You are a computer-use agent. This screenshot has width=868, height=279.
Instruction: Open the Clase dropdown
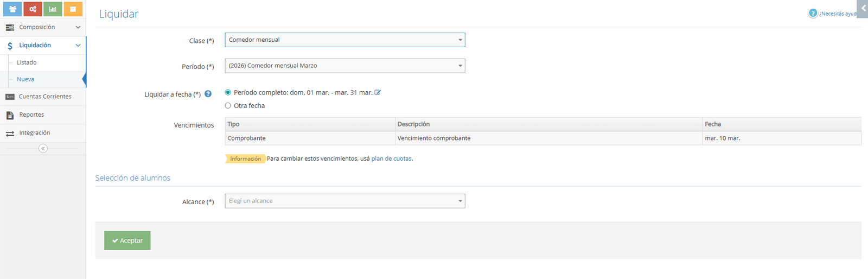coord(344,40)
